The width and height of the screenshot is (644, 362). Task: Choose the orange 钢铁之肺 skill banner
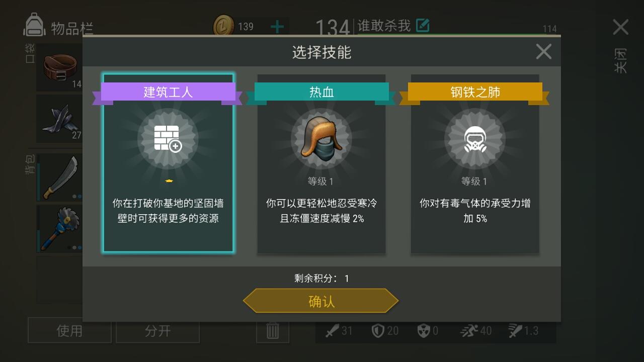pos(475,93)
